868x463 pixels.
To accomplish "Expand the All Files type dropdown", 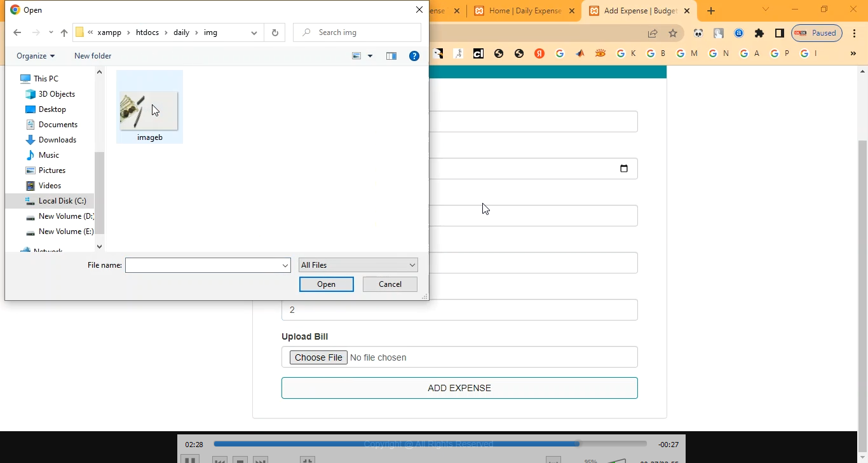I will (358, 265).
